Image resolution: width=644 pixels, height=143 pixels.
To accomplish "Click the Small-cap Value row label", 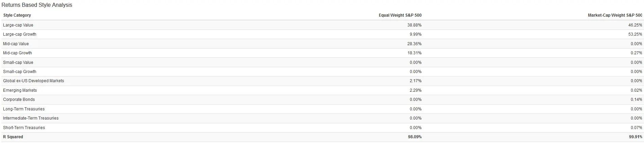I will click(18, 62).
